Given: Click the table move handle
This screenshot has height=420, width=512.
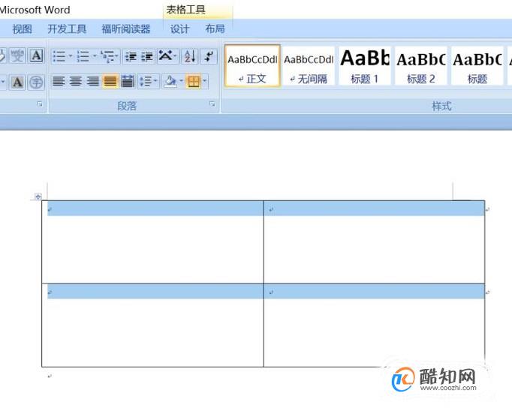Looking at the screenshot, I should (x=38, y=196).
